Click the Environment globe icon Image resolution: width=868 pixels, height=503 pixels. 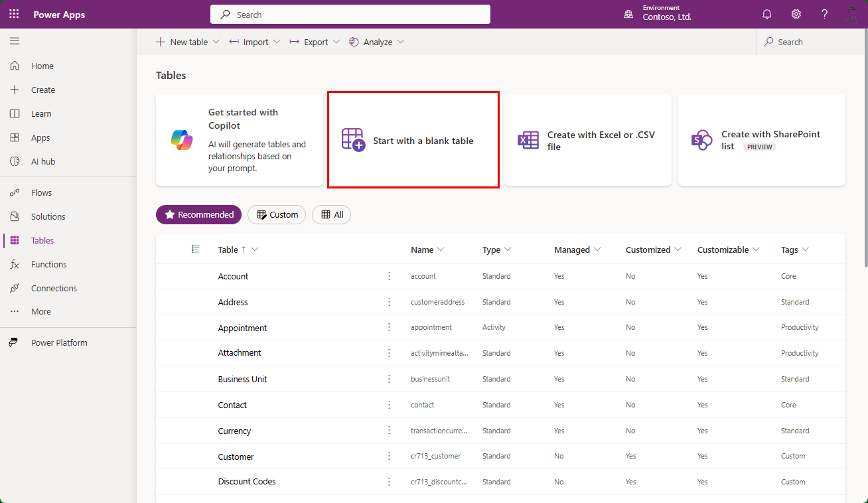coord(628,14)
